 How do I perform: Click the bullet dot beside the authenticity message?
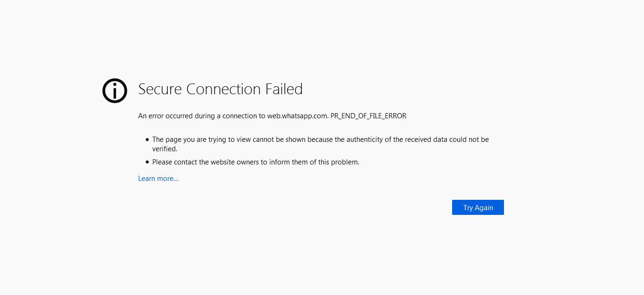(147, 139)
